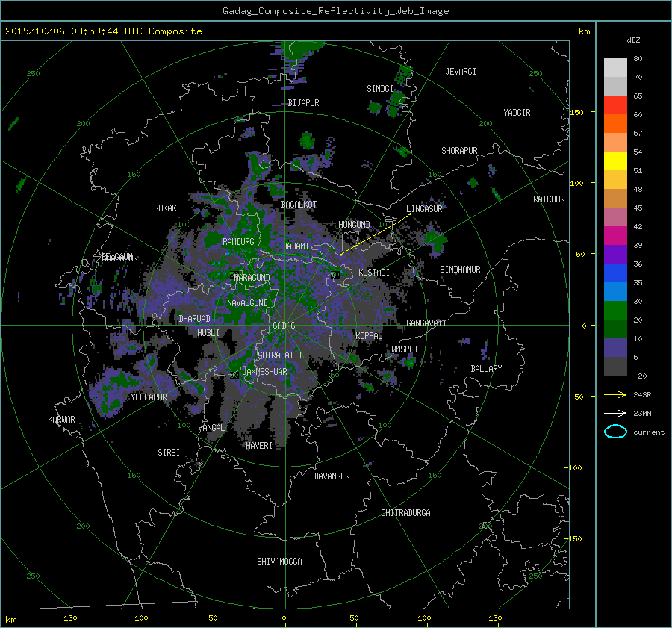Click the BADAMI map label
The image size is (672, 628).
tap(296, 246)
